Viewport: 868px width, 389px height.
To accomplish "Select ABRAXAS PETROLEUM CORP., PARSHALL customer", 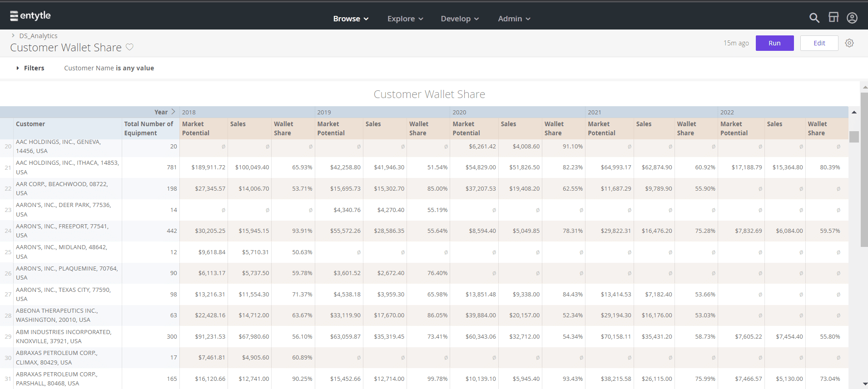I will coord(57,379).
